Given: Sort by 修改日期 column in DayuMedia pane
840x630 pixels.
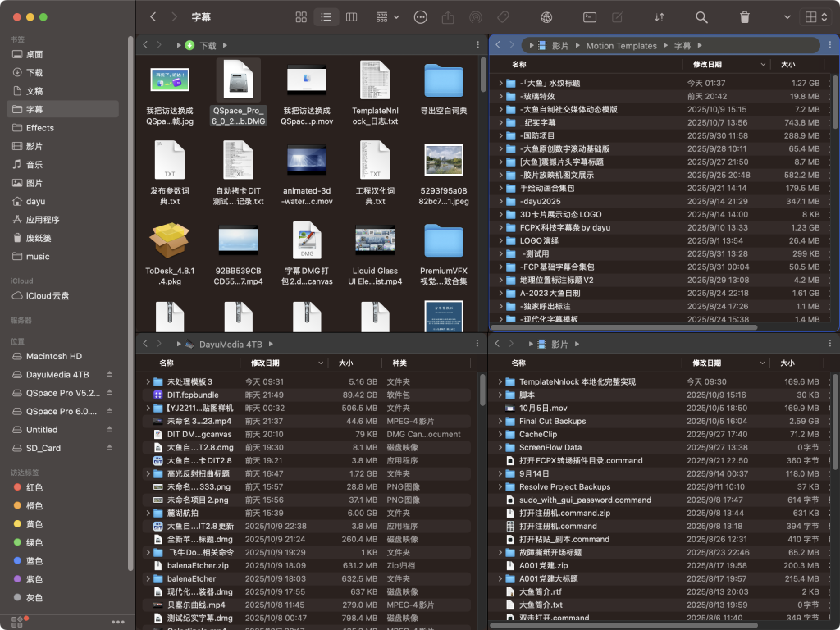Looking at the screenshot, I should tap(265, 363).
